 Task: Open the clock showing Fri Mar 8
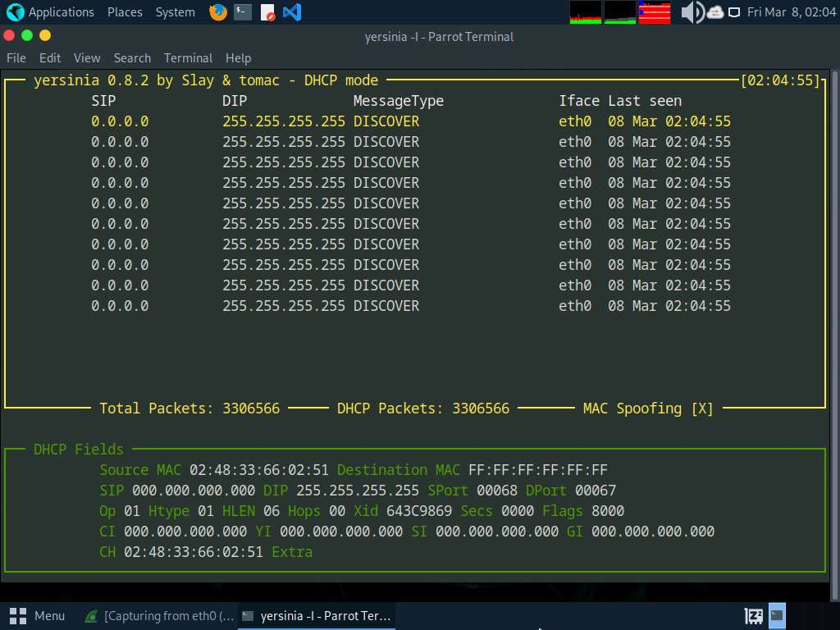[x=790, y=12]
